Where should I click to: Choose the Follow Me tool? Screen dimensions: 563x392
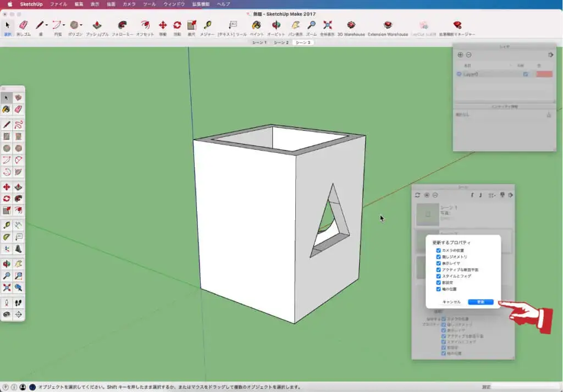(122, 25)
